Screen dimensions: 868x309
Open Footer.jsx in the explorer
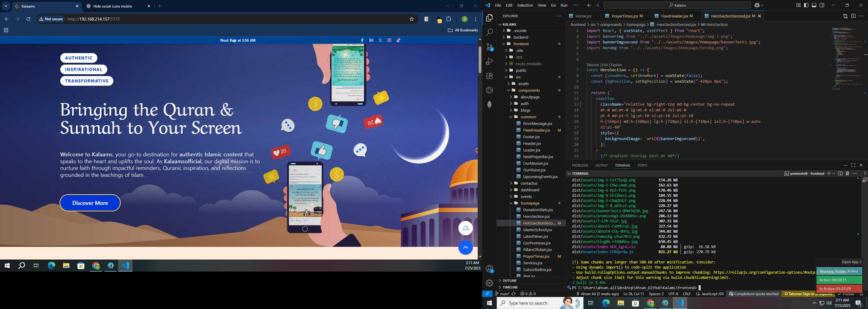click(x=531, y=137)
